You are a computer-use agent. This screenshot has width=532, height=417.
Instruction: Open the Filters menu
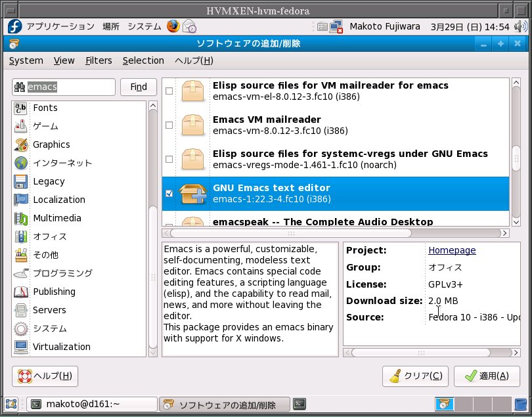point(99,60)
